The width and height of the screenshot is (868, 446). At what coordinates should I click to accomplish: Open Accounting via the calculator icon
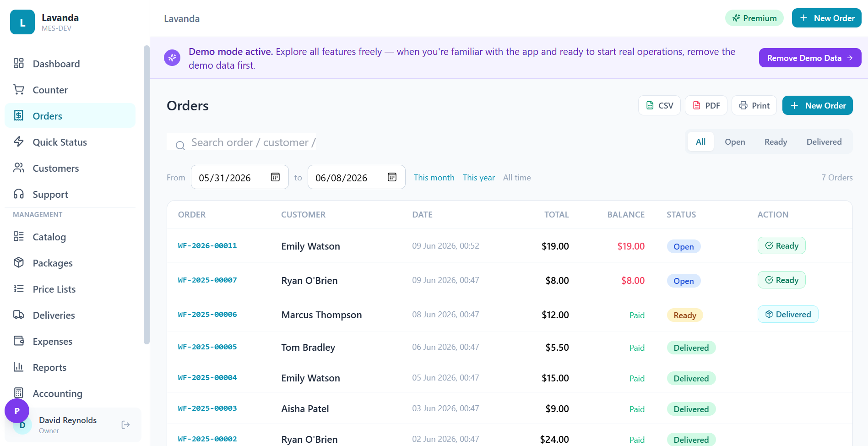click(19, 393)
